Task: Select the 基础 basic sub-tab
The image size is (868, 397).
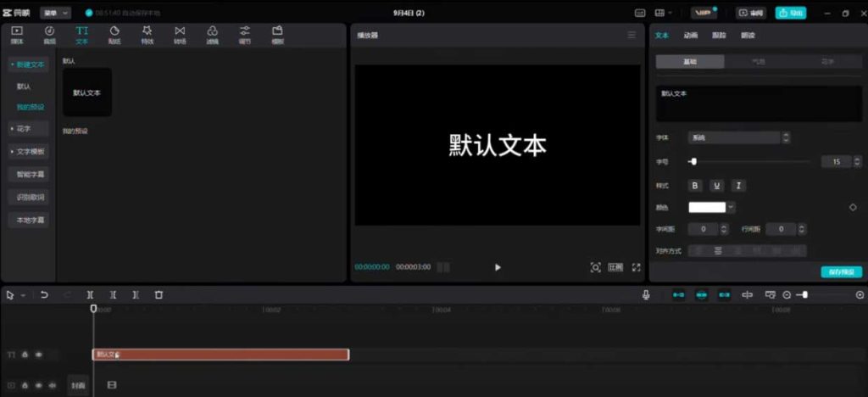Action: pos(690,61)
